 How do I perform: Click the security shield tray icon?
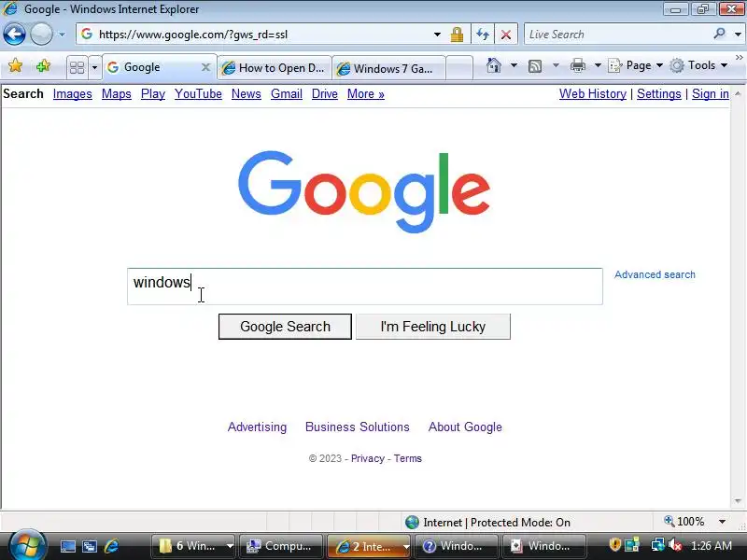614,545
